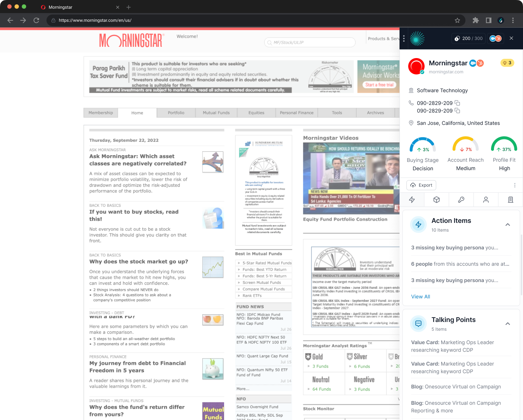The height and width of the screenshot is (420, 523).
Task: Open the browser extensions puzzle icon
Action: pos(476,20)
